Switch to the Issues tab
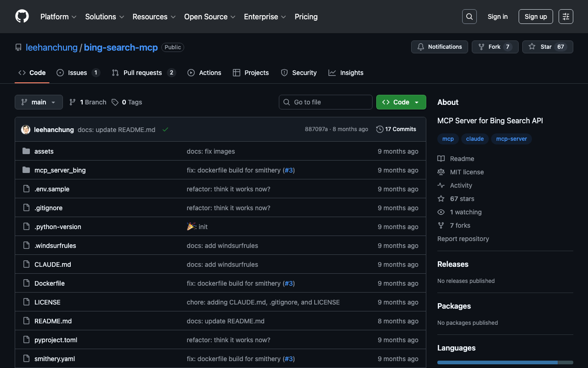 point(78,73)
